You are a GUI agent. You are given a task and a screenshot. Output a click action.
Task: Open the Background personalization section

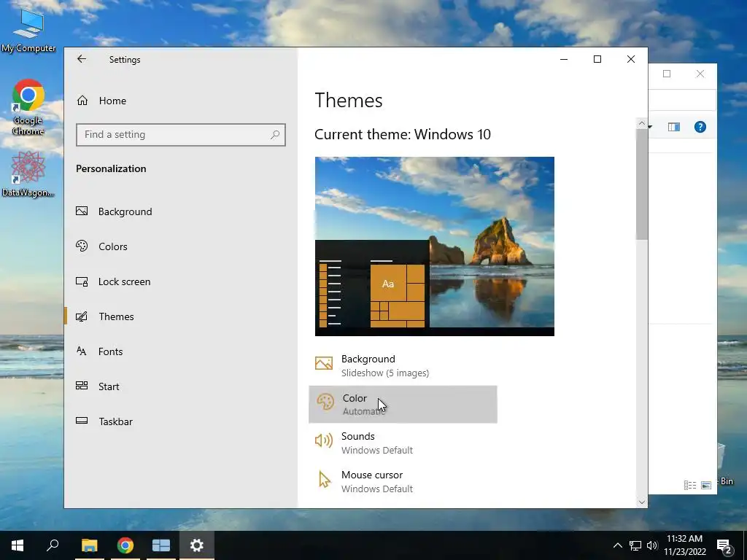point(115,211)
